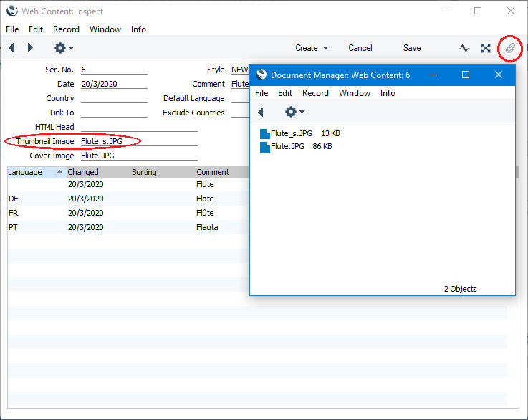Select the Flute_s.JPG file icon
Image resolution: width=528 pixels, height=420 pixels.
click(265, 133)
